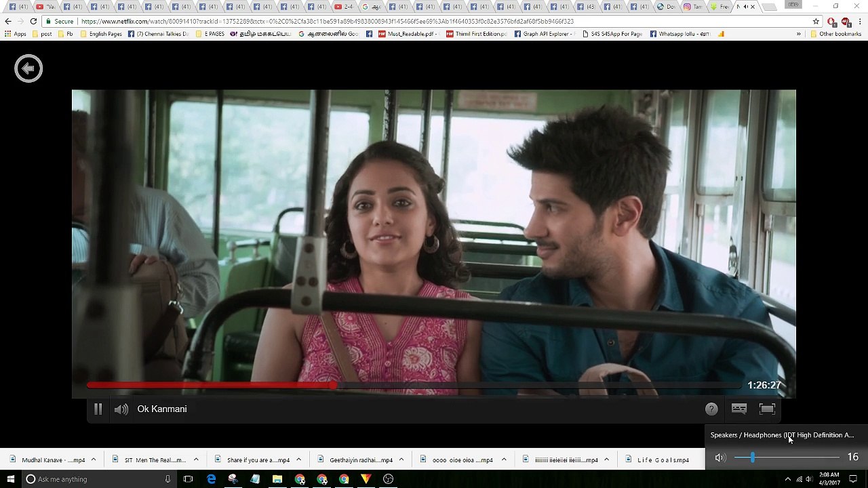Seek within the red Netflix progress bar

pyautogui.click(x=414, y=385)
